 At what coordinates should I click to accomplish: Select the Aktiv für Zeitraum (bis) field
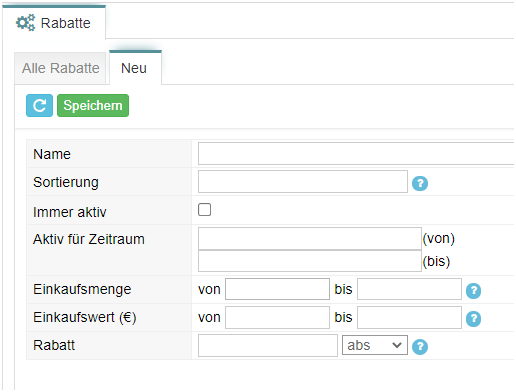[x=310, y=261]
